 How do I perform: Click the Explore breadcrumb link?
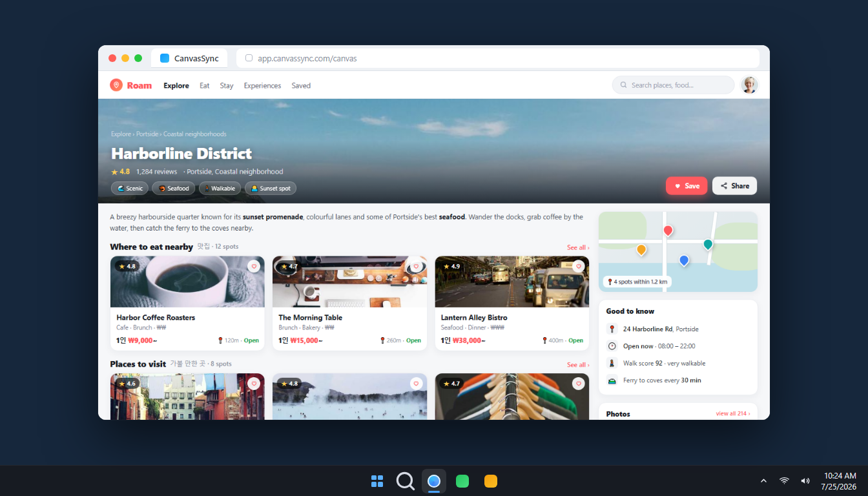[121, 134]
